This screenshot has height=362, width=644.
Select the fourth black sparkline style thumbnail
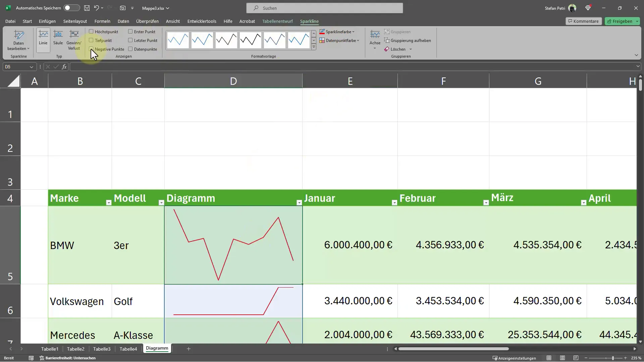pyautogui.click(x=250, y=40)
